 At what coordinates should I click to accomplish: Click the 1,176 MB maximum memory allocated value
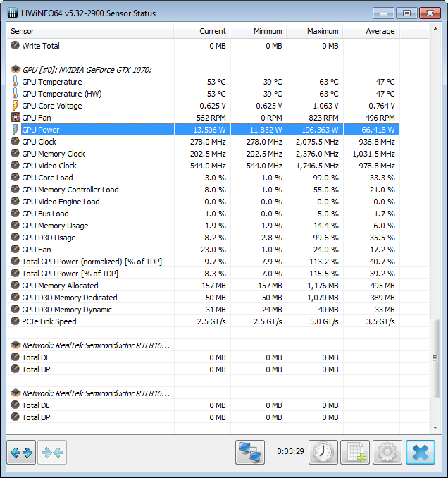pyautogui.click(x=323, y=286)
